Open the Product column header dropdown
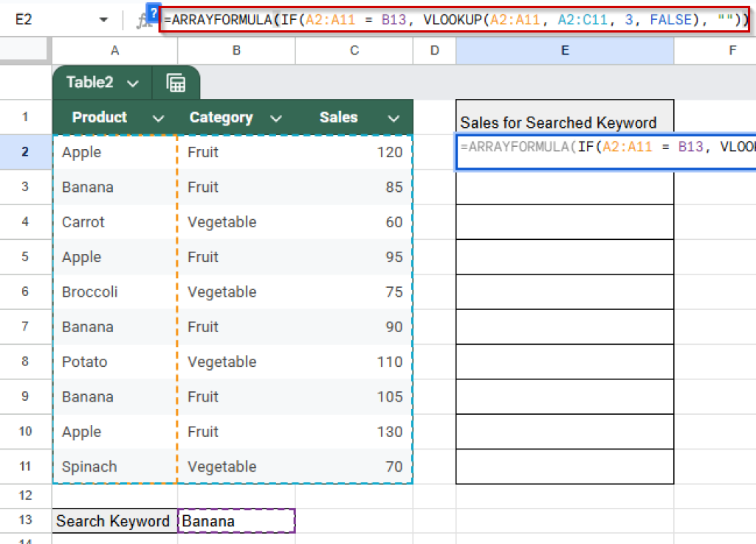 tap(157, 117)
